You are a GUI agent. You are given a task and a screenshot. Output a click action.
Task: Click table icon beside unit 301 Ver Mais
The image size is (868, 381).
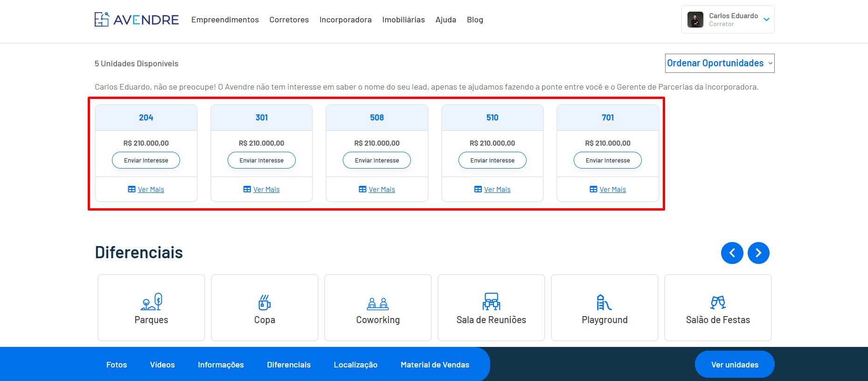pyautogui.click(x=247, y=189)
